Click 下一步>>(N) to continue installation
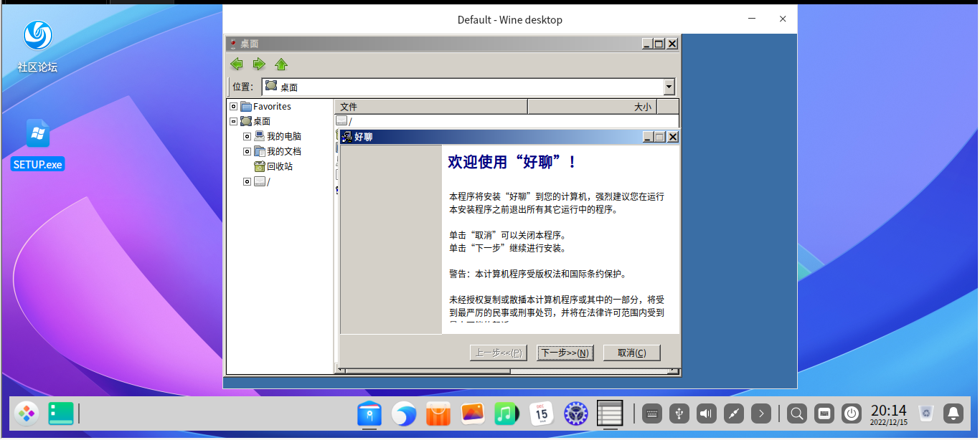 coord(565,353)
